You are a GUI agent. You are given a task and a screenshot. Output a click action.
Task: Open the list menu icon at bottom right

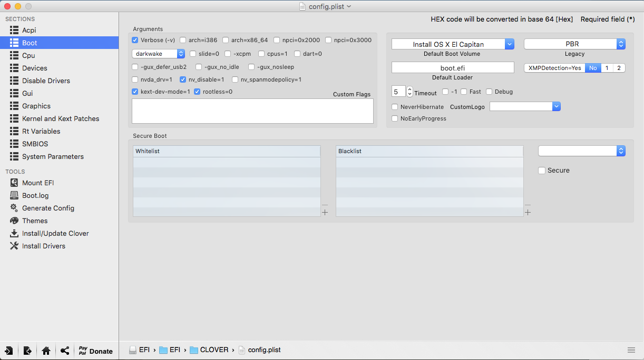631,350
